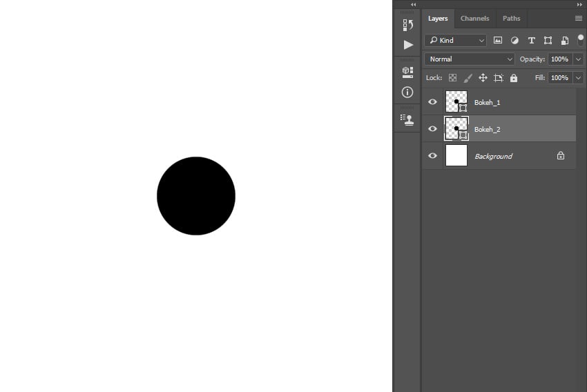
Task: Switch to the Channels tab
Action: coord(474,19)
